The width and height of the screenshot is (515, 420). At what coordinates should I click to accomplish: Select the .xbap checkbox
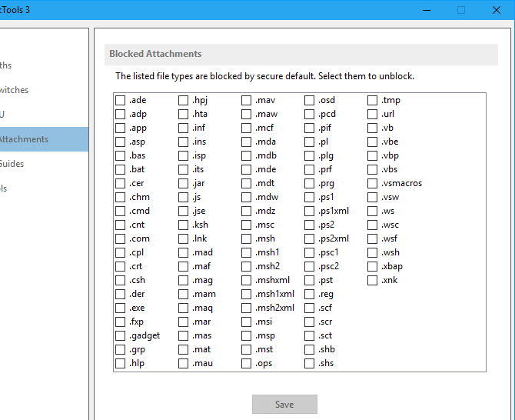(373, 266)
